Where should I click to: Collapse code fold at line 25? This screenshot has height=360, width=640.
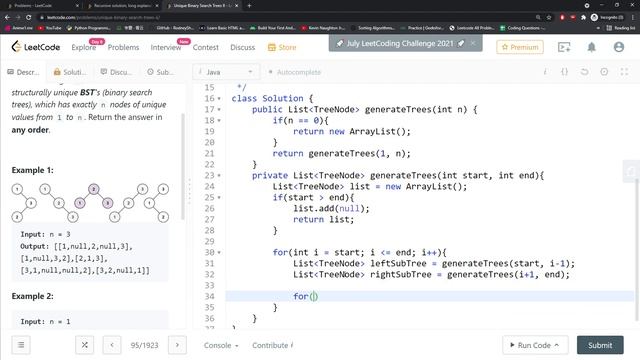[x=219, y=198]
